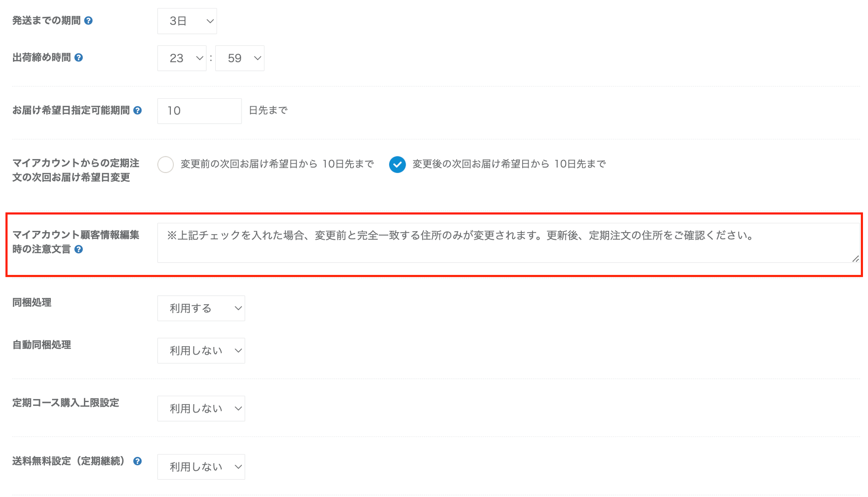The image size is (868, 497).
Task: Open help icon for 送料無料設定（定期継続）
Action: tap(137, 461)
